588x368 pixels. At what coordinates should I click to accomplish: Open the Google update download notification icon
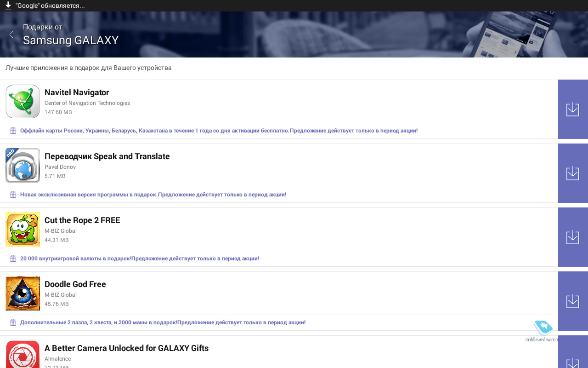[8, 6]
